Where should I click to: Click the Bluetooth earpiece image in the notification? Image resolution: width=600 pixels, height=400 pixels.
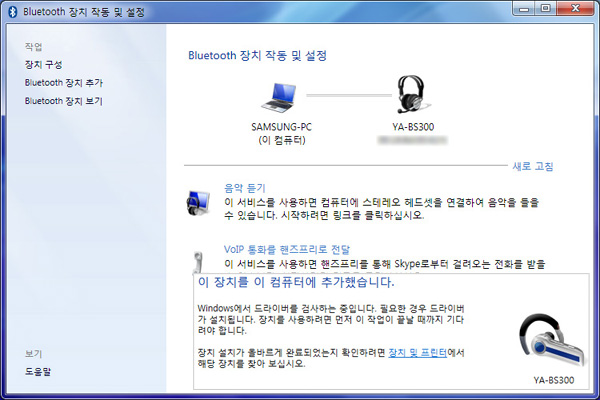pos(553,341)
